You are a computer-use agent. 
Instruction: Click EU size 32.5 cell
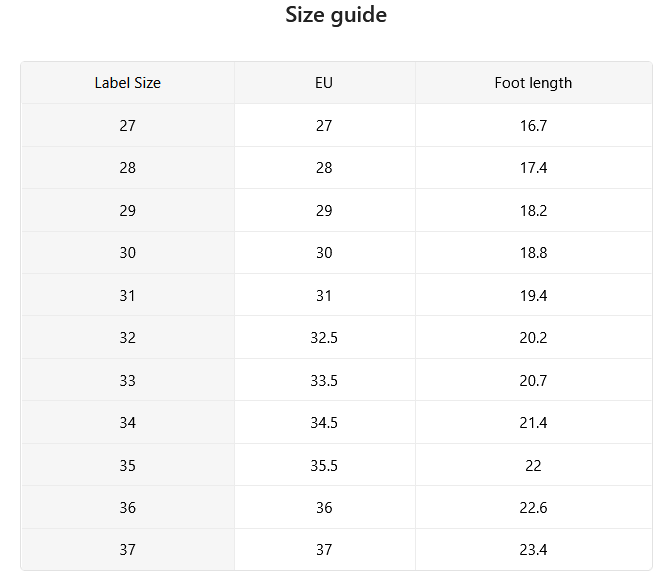click(x=324, y=338)
